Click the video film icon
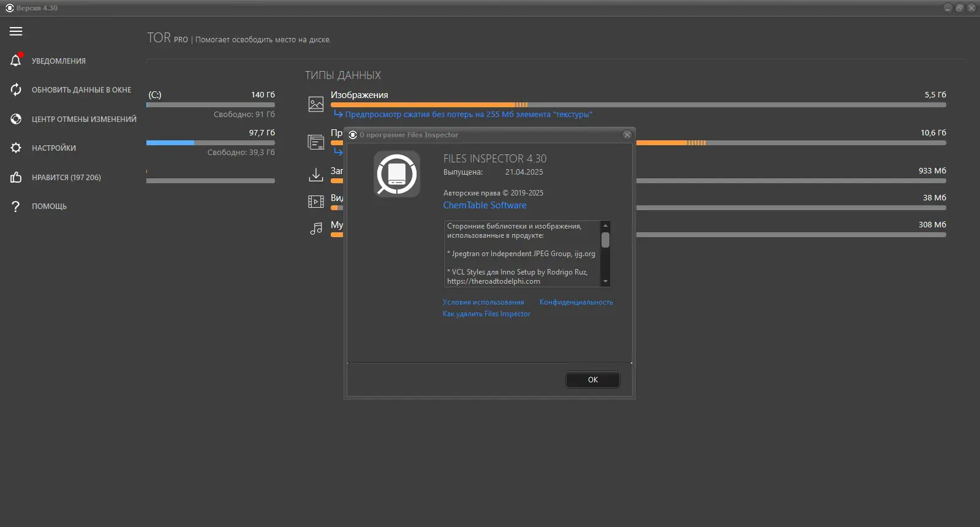The height and width of the screenshot is (527, 980). click(x=316, y=202)
